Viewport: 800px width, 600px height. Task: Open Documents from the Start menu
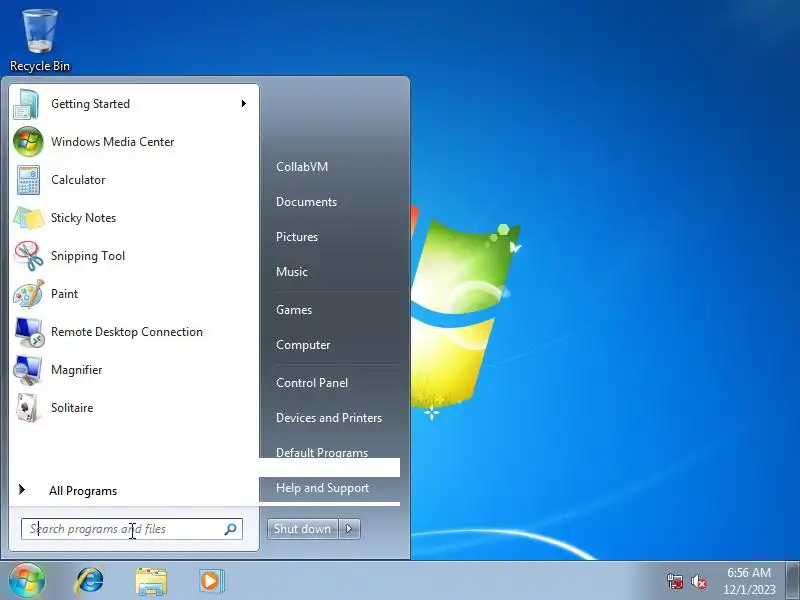(x=306, y=202)
